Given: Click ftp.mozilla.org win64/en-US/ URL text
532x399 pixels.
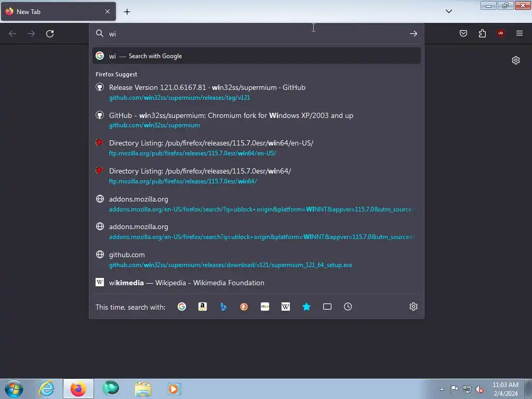Looking at the screenshot, I should (192, 153).
